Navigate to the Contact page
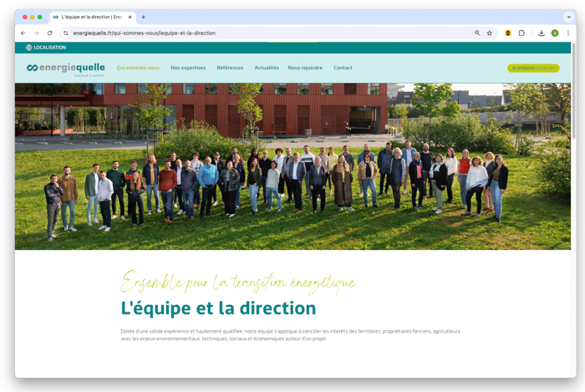 click(343, 68)
